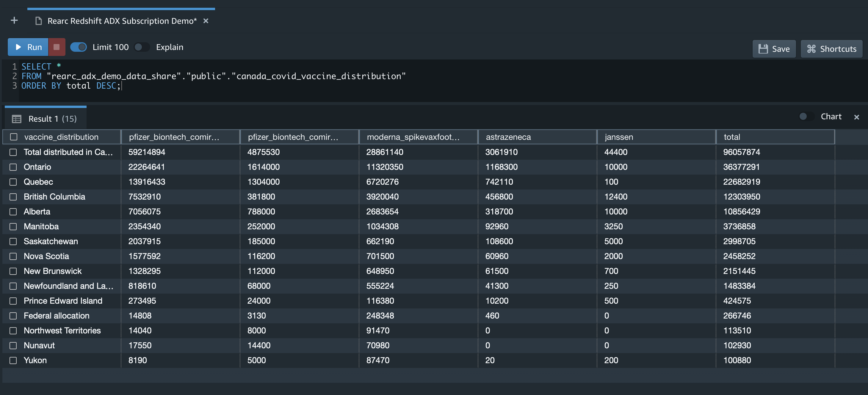Close the Rearc Redshift ADX Subscription Demo tab
Screen dimensions: 868x395
click(206, 21)
